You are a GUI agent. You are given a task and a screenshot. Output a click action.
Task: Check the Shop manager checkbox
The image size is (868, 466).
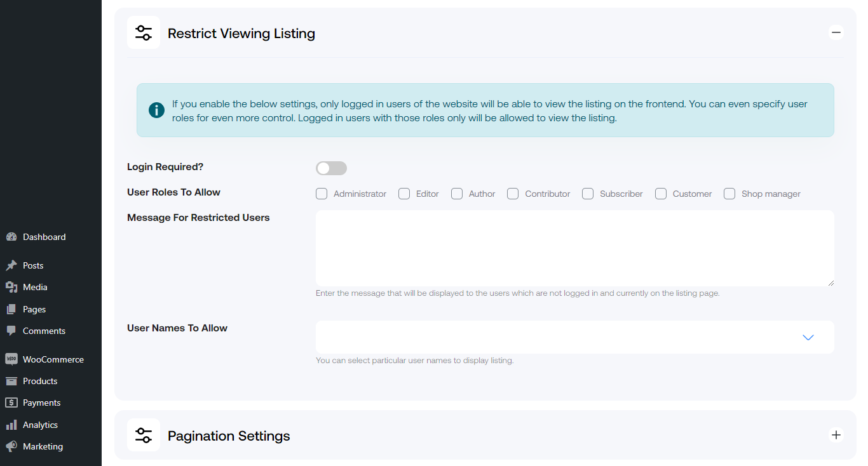coord(729,194)
